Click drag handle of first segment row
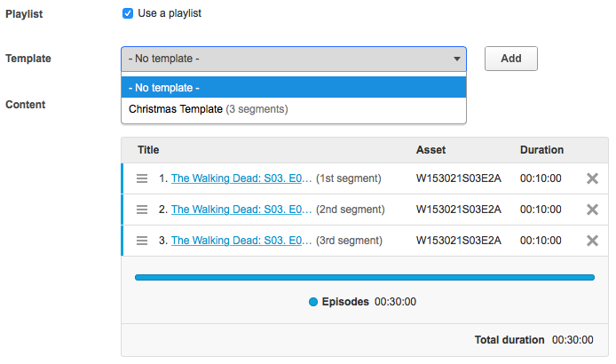 142,178
